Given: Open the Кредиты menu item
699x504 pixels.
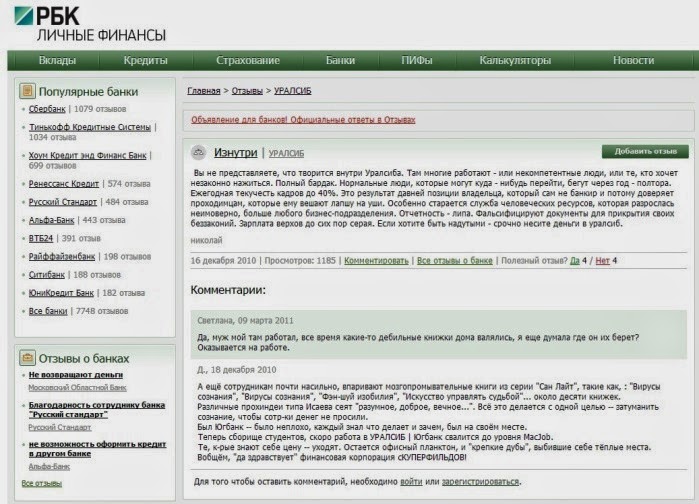Looking at the screenshot, I should click(x=145, y=60).
